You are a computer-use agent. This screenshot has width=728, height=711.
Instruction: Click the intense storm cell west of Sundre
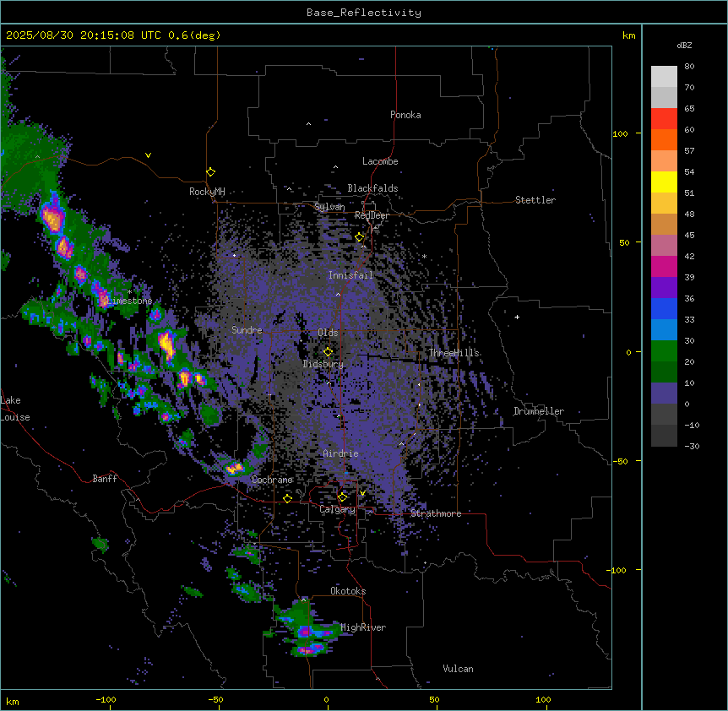(x=166, y=344)
